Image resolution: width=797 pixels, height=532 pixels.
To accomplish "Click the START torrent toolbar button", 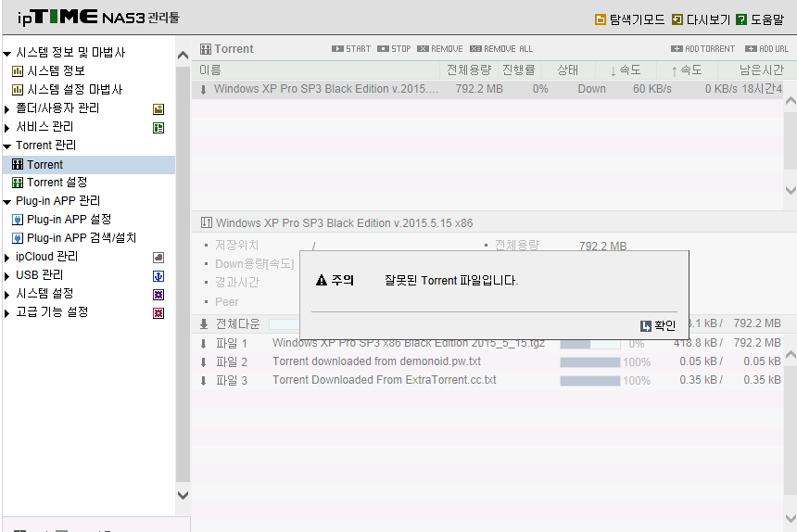I will tap(351, 49).
